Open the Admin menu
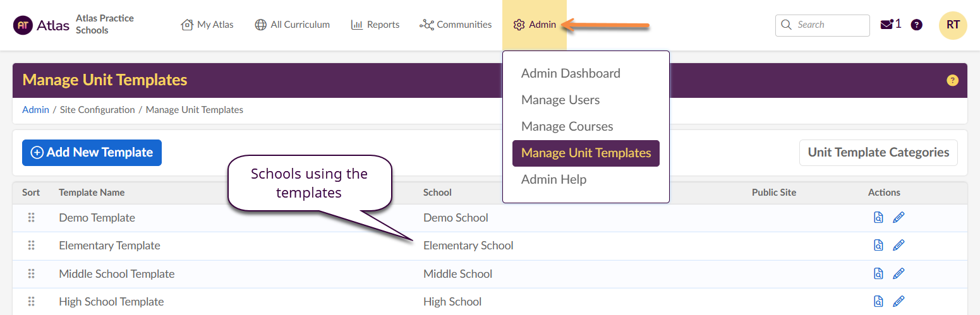 point(535,25)
